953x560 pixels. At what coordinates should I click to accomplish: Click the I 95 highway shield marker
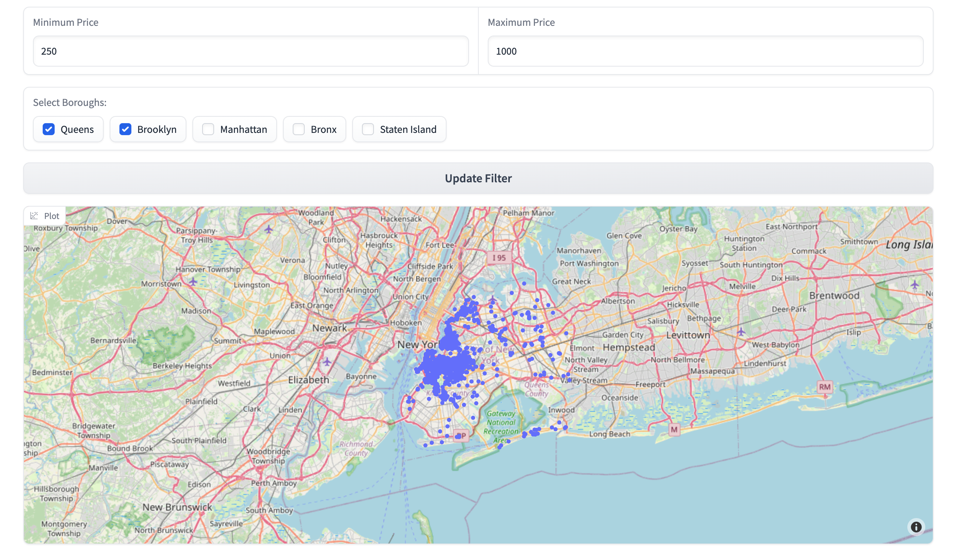[499, 258]
